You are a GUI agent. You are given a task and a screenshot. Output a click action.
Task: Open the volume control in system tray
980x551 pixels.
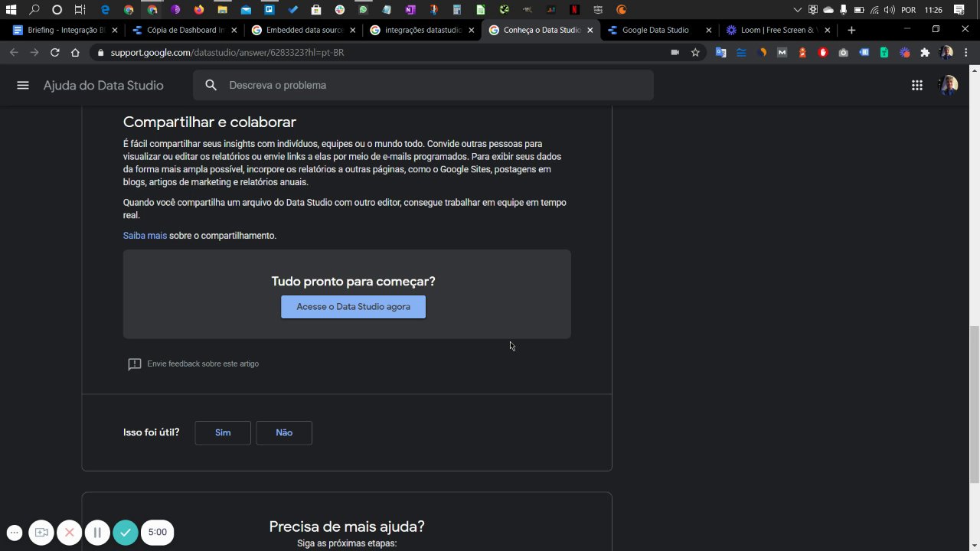[x=889, y=10]
